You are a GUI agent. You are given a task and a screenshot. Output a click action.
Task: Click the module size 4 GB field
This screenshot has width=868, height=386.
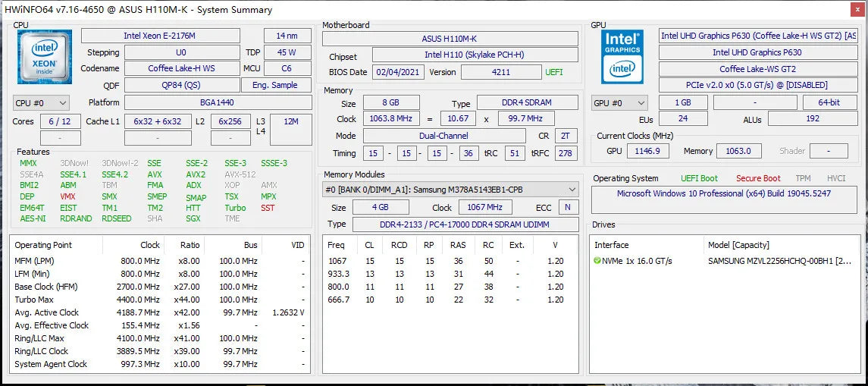point(381,208)
